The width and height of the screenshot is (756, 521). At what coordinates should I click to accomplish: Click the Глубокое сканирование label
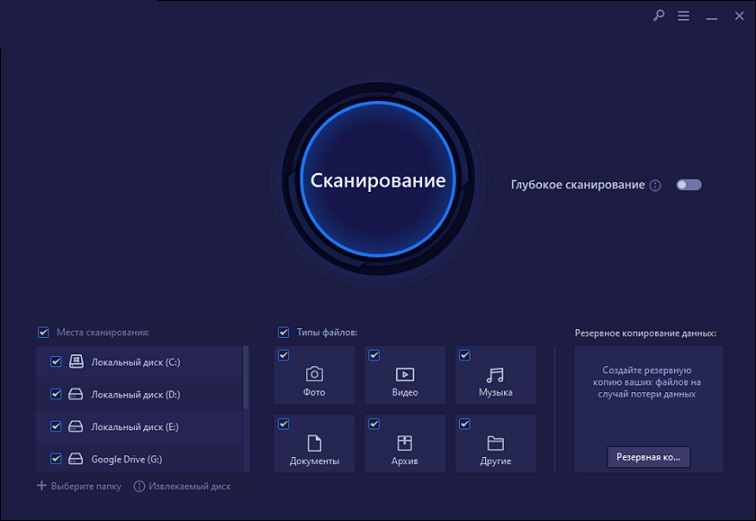point(578,185)
